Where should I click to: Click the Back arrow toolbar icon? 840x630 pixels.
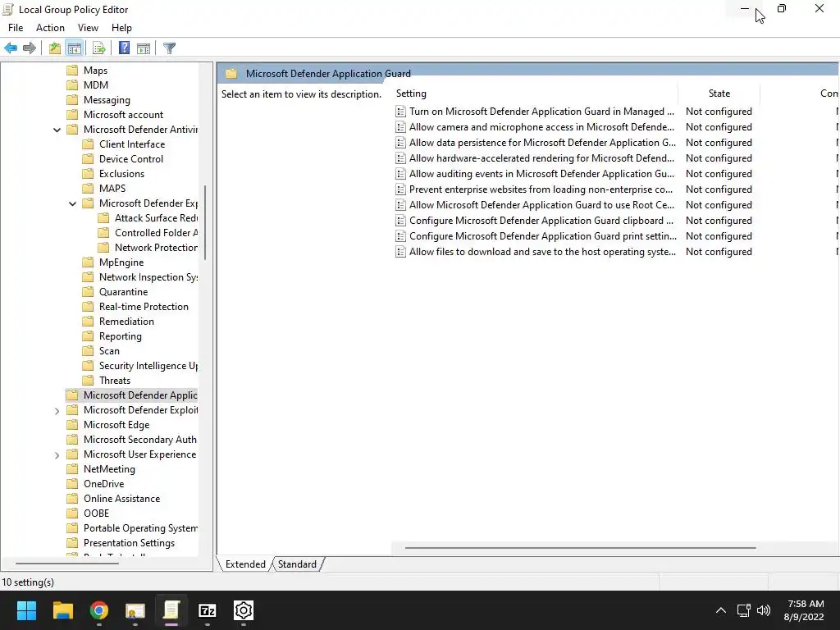10,48
